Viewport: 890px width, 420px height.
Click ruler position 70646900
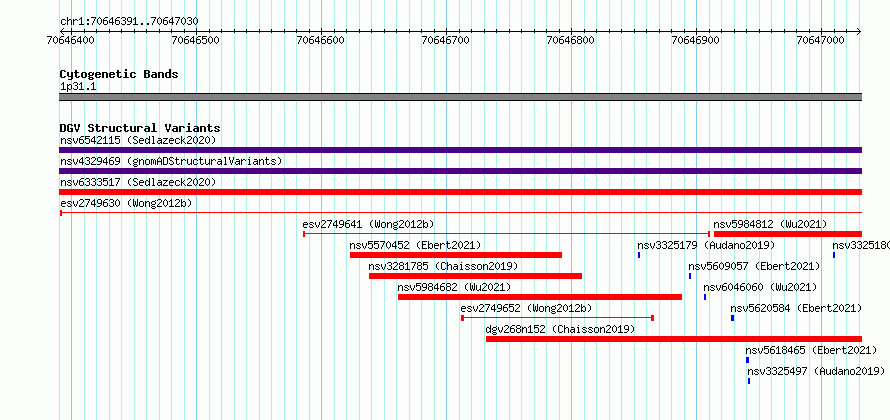coord(696,40)
